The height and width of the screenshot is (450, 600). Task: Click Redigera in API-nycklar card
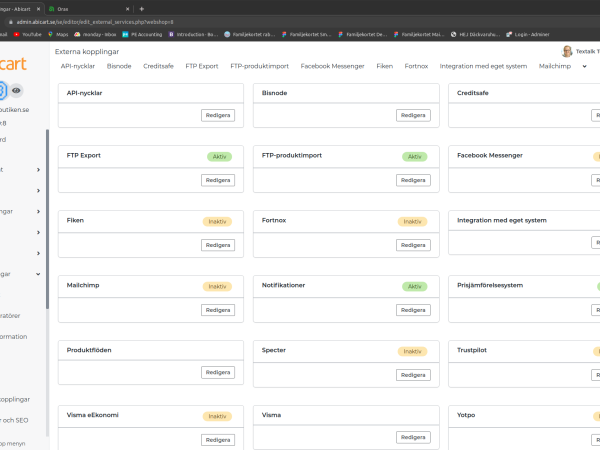218,115
